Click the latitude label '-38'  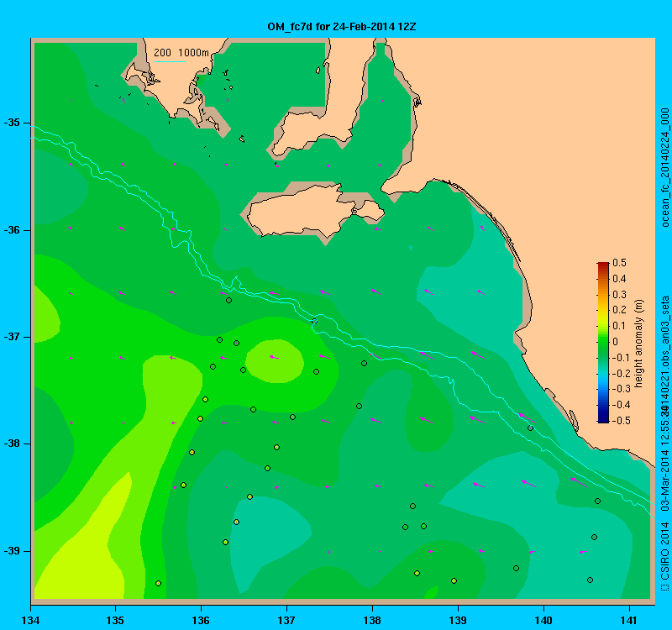12,444
